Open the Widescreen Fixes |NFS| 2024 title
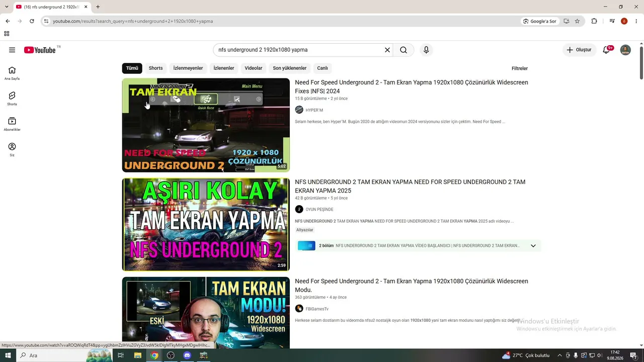The width and height of the screenshot is (644, 362). (x=412, y=86)
